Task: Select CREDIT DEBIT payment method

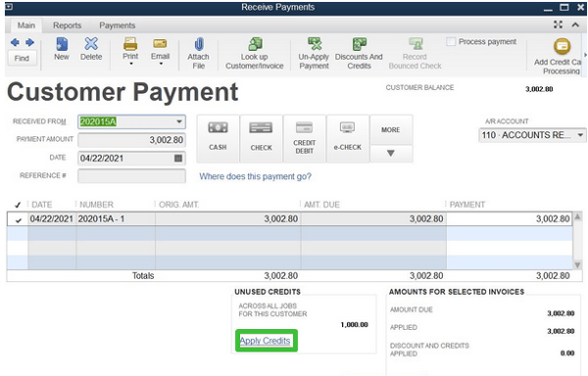Action: (x=305, y=139)
